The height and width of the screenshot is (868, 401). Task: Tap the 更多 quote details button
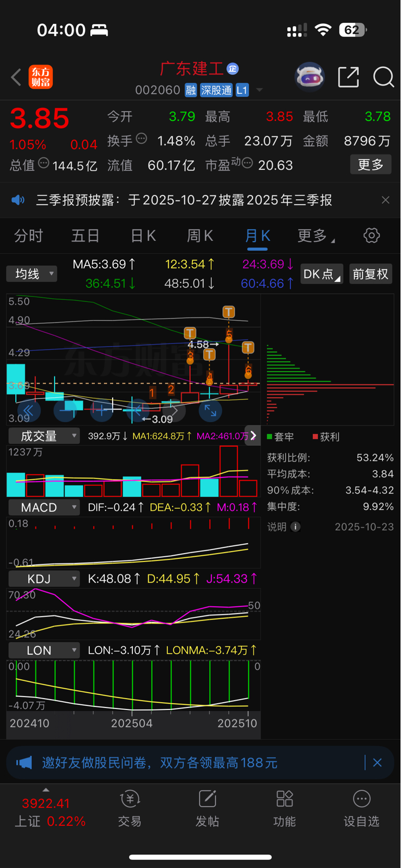click(371, 165)
